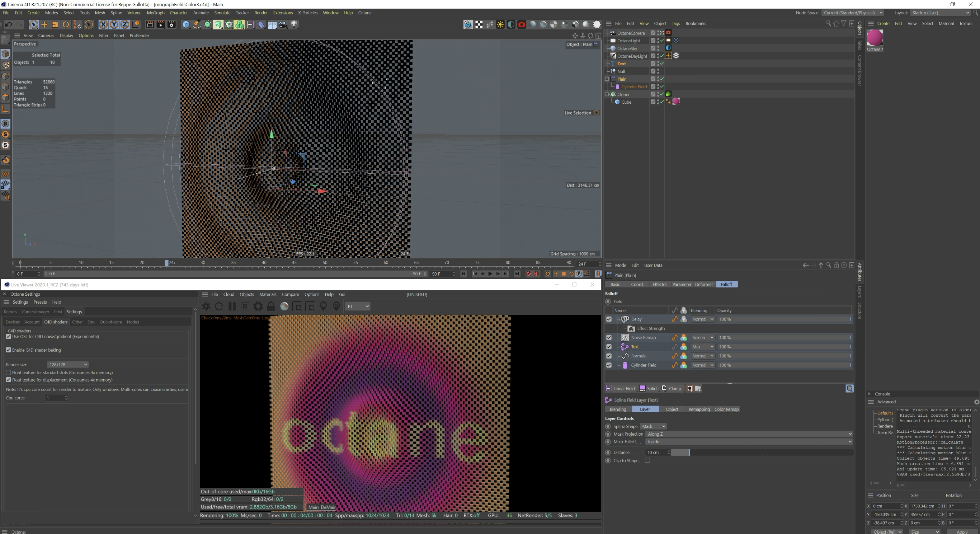Switch to the Remapping tab
This screenshot has height=534, width=980.
pyautogui.click(x=699, y=409)
